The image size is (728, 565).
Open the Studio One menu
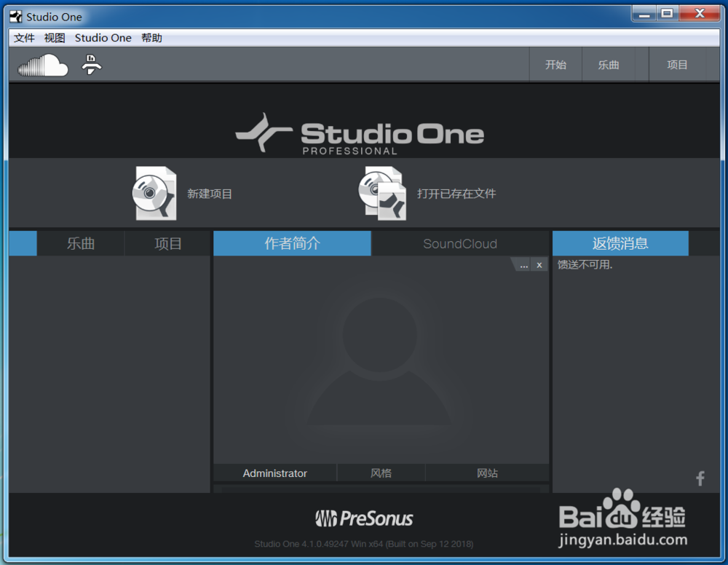point(103,38)
